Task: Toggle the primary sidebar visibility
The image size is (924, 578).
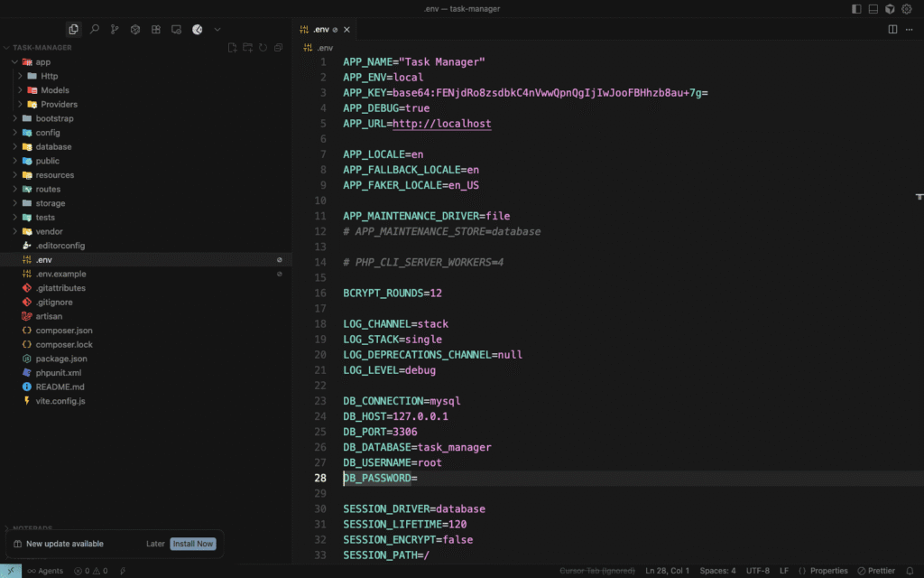Action: click(x=856, y=9)
